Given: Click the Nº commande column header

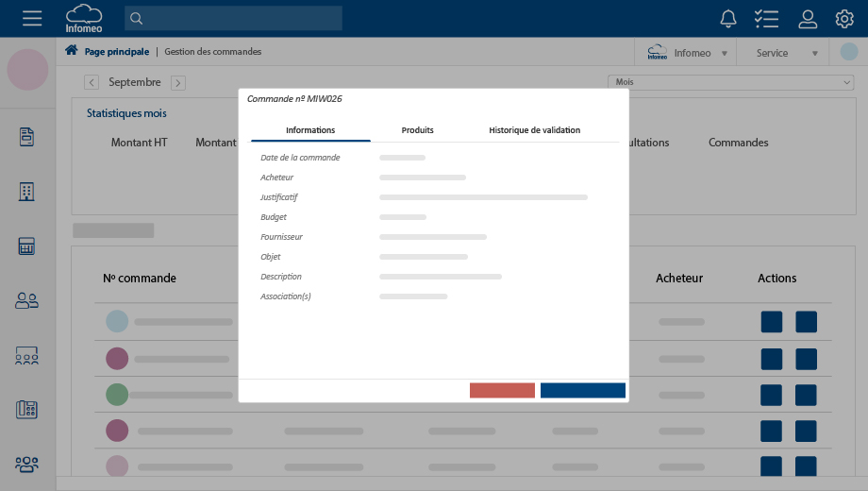Looking at the screenshot, I should pyautogui.click(x=140, y=279).
